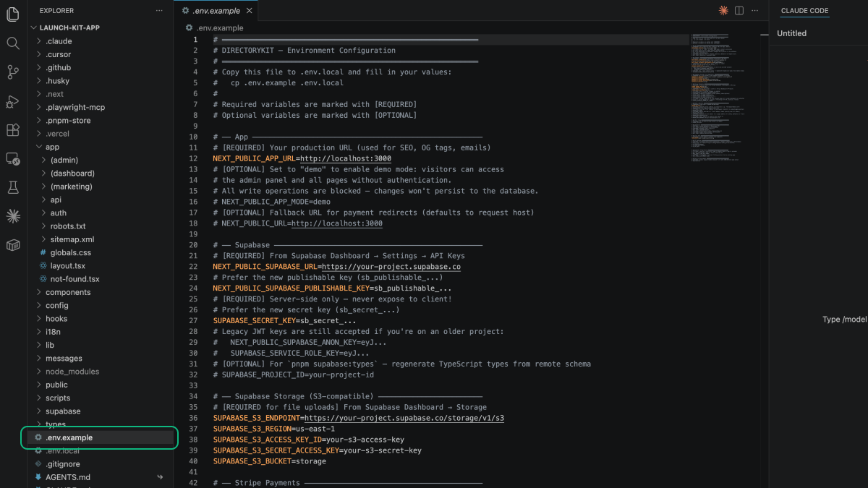Open the Remote Explorer view
This screenshot has height=488, width=868.
(x=13, y=158)
